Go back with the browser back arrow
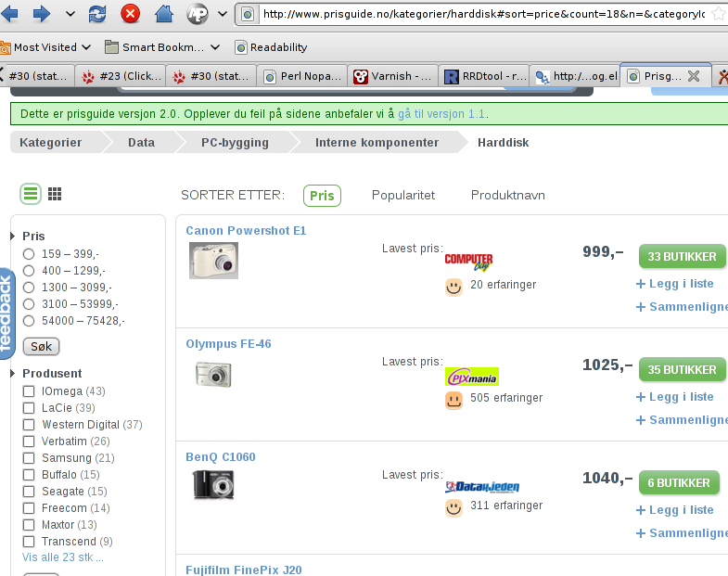 pos(9,14)
